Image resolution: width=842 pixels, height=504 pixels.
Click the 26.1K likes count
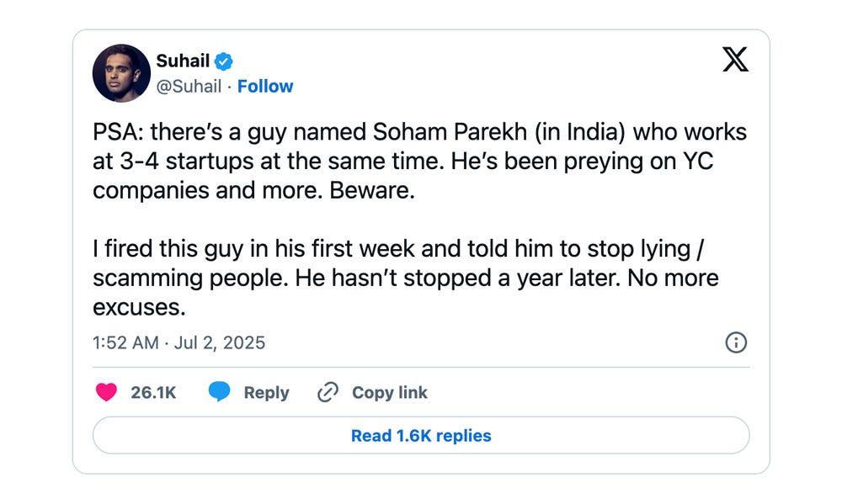pyautogui.click(x=153, y=392)
